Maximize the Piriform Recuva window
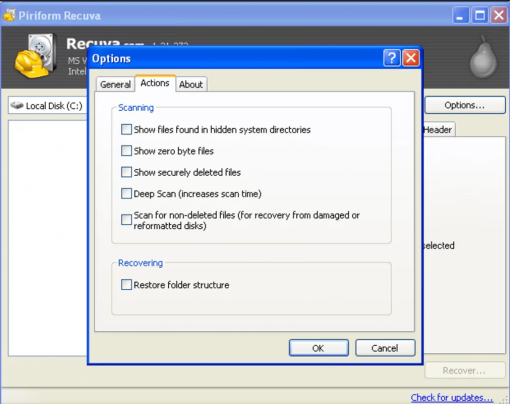Screen dimensions: 510x404 tap(480, 15)
